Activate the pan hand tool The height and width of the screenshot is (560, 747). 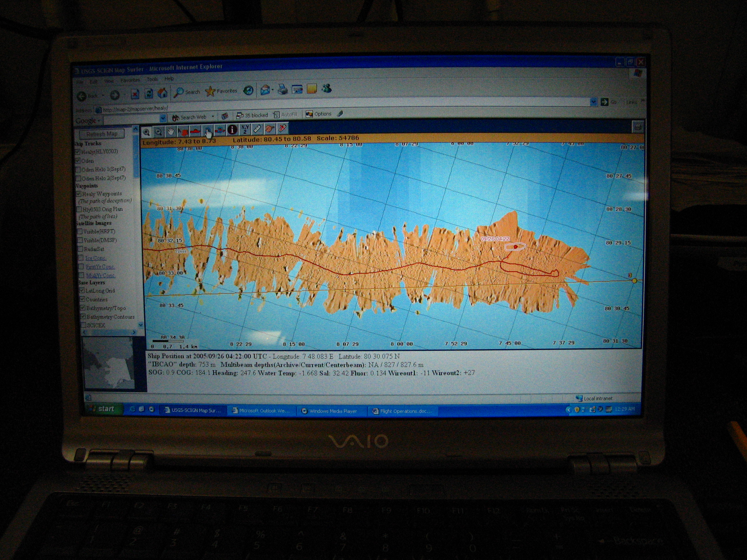click(x=171, y=132)
